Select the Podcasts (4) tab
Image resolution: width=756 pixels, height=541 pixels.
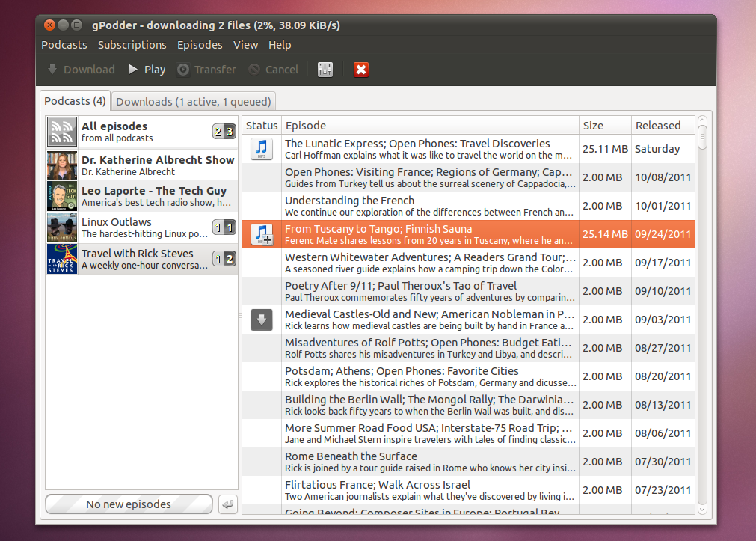point(75,101)
